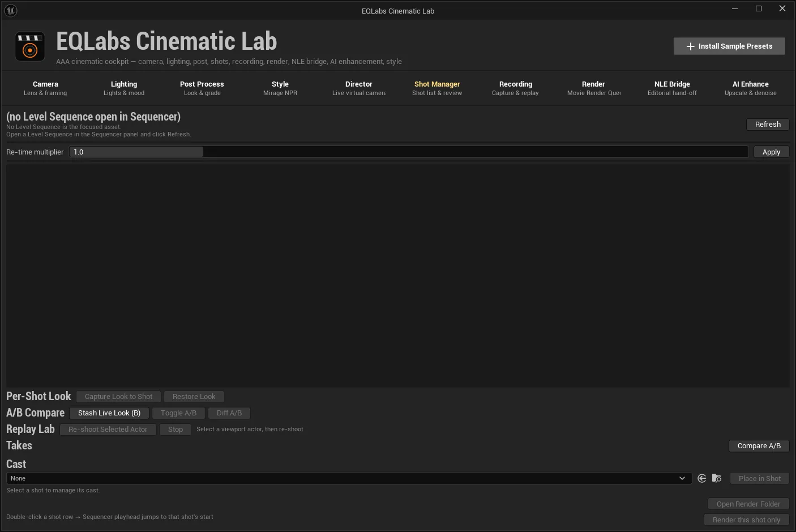This screenshot has width=796, height=532.
Task: Click Render this shot only
Action: 747,520
